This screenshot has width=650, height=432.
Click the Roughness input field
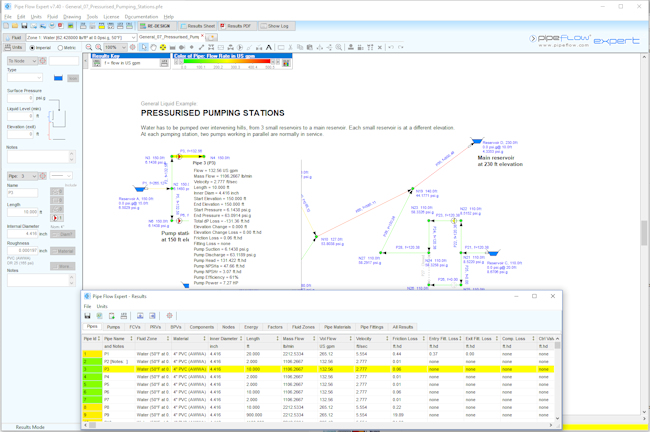point(23,251)
